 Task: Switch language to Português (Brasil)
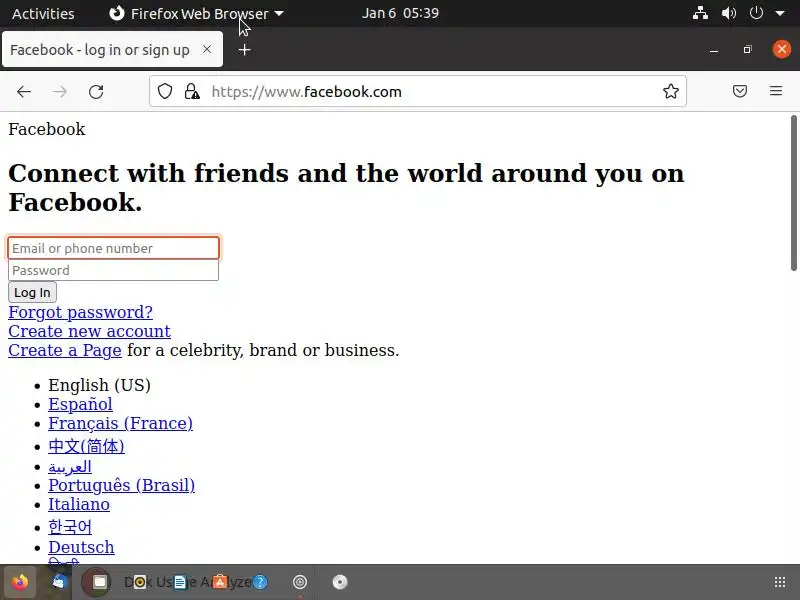121,485
